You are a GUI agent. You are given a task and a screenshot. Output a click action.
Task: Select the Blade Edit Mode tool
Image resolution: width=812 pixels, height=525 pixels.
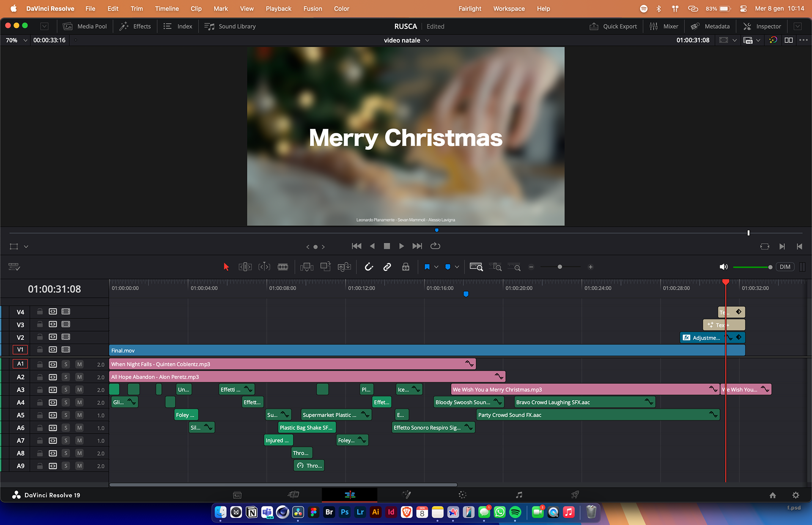(283, 267)
